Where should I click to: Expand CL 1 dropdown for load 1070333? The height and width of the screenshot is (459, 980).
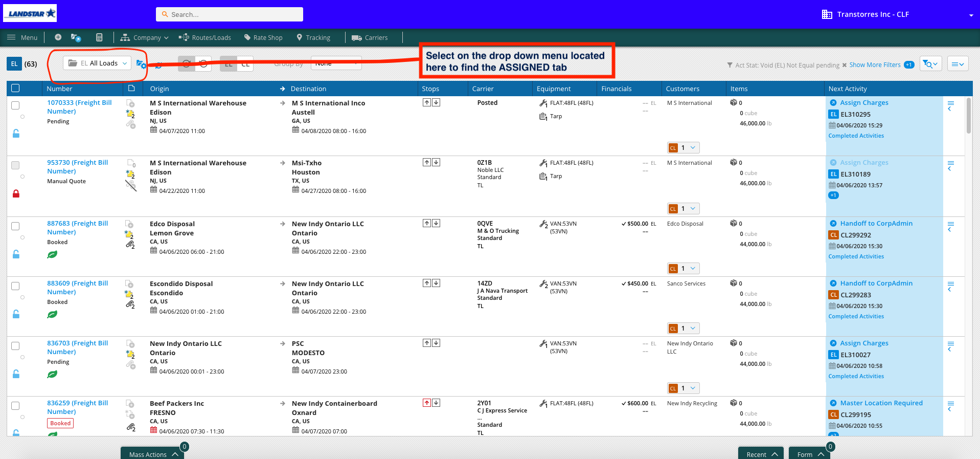[683, 147]
